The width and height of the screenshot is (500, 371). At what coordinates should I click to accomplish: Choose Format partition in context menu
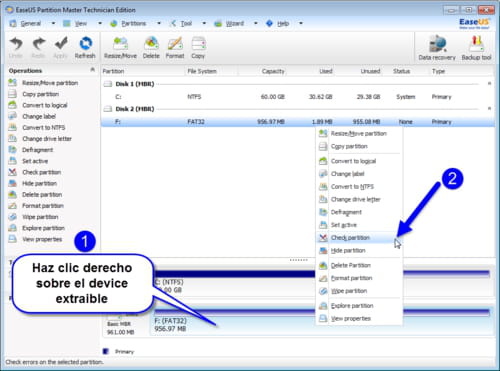(359, 278)
